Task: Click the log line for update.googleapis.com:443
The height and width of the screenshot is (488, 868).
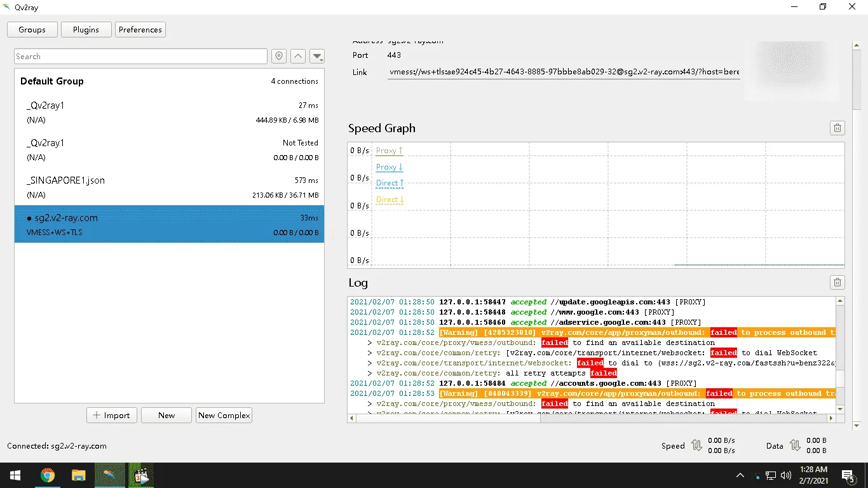Action: pyautogui.click(x=527, y=302)
